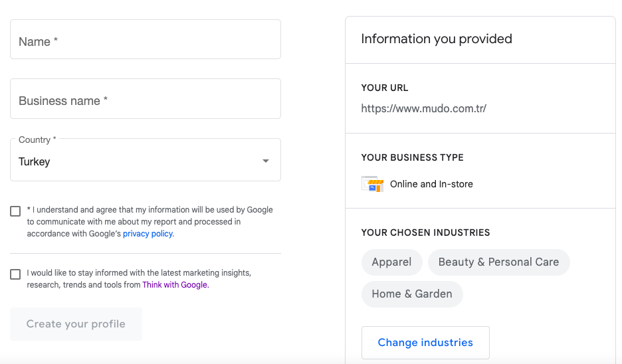Image resolution: width=622 pixels, height=364 pixels.
Task: Click the marketing insights opt-in text
Action: tap(139, 279)
